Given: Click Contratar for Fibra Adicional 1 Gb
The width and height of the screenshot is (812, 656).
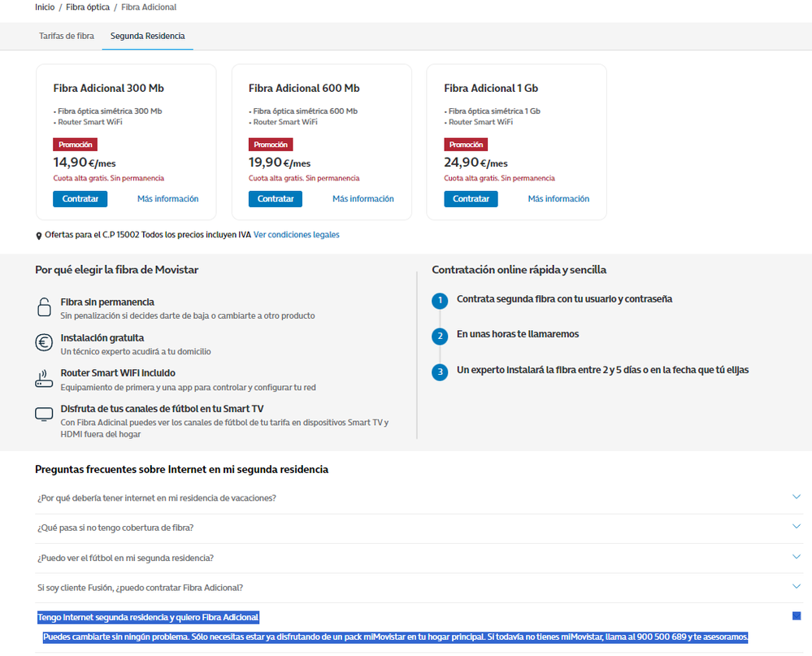Looking at the screenshot, I should point(471,199).
